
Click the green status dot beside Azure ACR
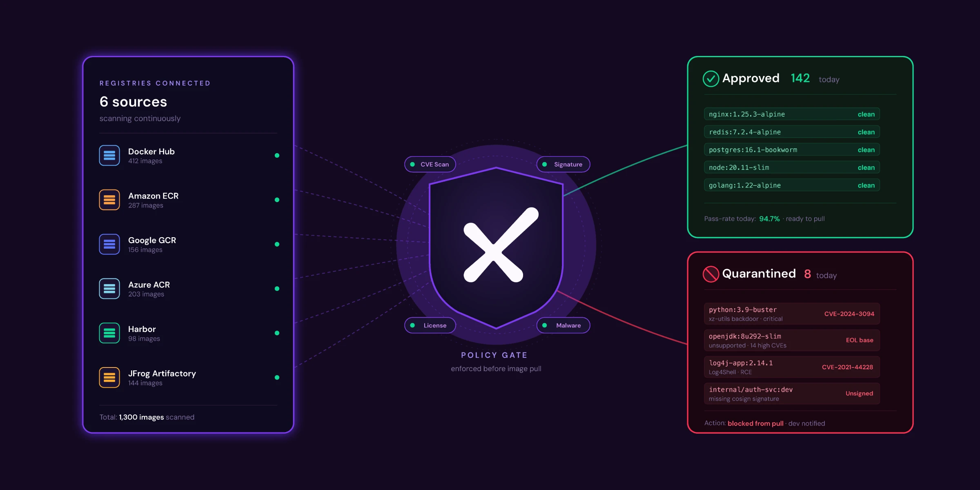[277, 289]
